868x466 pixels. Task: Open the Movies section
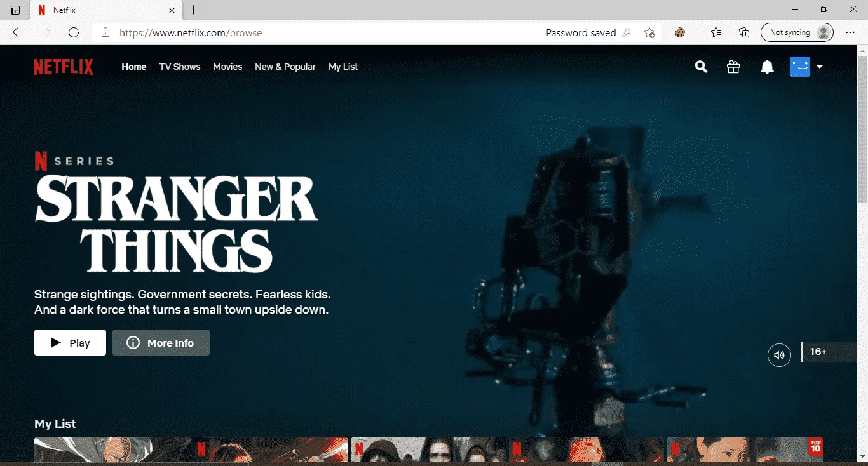[x=227, y=67]
